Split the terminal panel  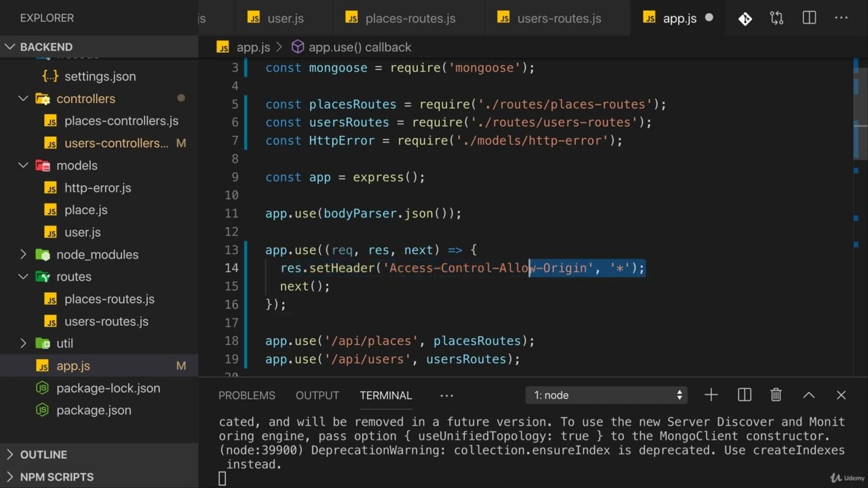(744, 395)
